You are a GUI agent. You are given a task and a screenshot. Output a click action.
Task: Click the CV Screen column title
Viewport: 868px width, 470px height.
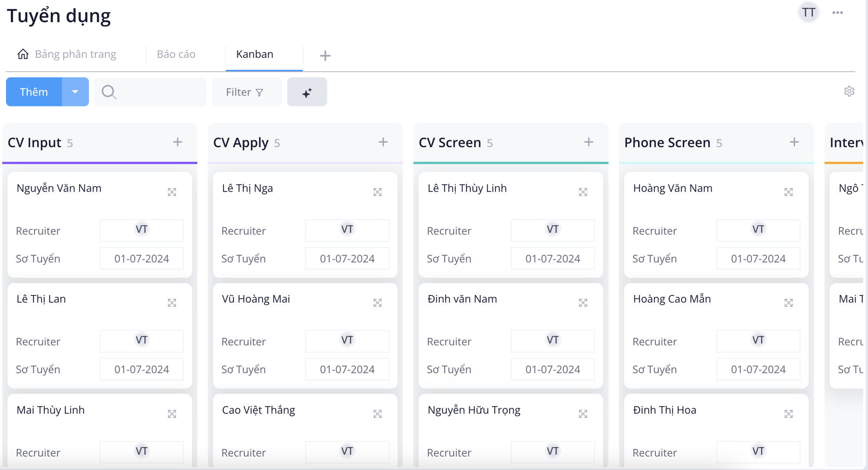point(450,142)
